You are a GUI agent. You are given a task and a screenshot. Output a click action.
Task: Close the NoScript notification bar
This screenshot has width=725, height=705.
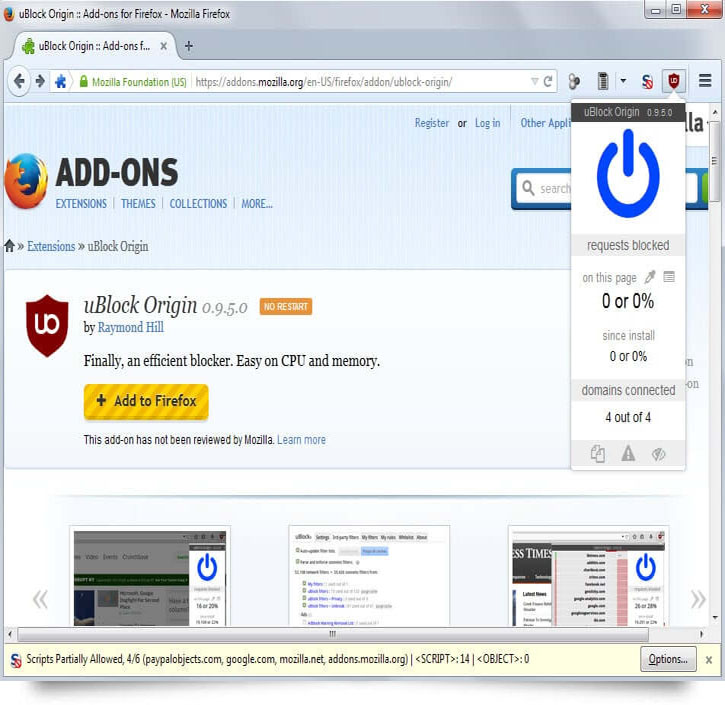pyautogui.click(x=708, y=660)
